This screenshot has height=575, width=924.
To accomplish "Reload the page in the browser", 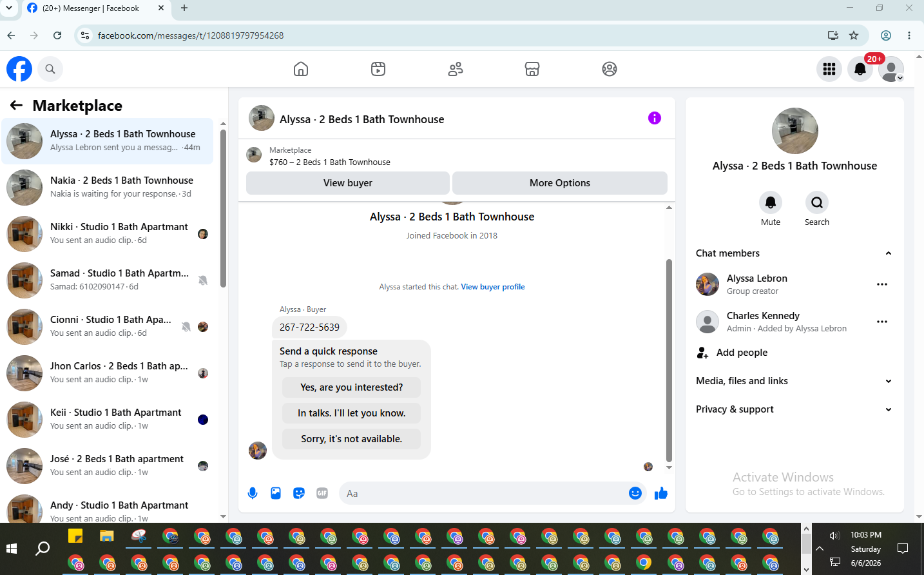I will click(57, 35).
